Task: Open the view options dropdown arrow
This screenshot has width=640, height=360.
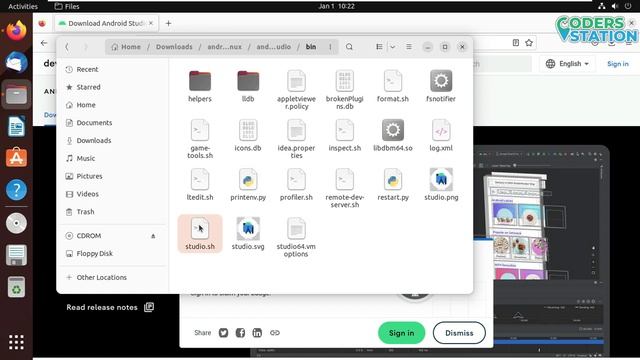Action: click(392, 47)
